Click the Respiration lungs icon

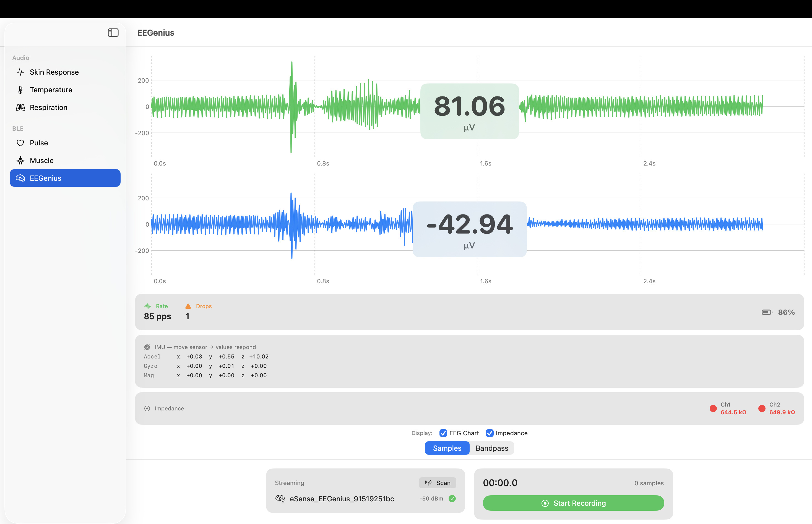tap(20, 108)
